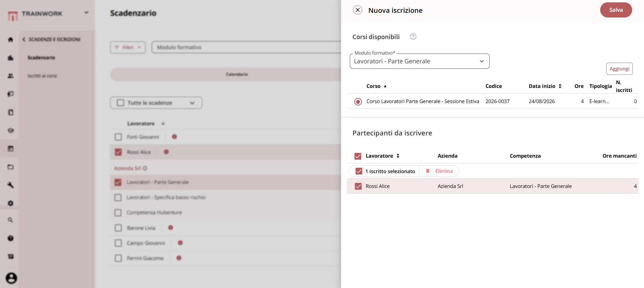Uncheck Rossi Alice in Partecipanti list
The image size is (644, 288).
[358, 186]
